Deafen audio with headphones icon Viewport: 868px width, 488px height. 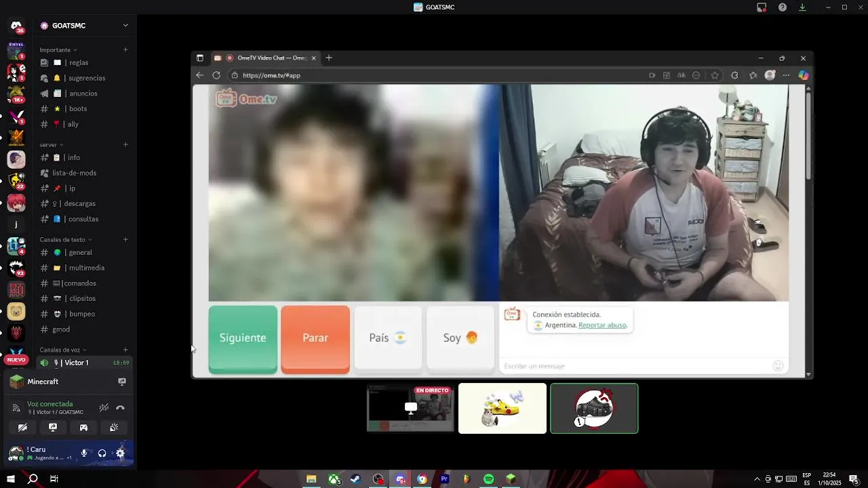coord(102,453)
